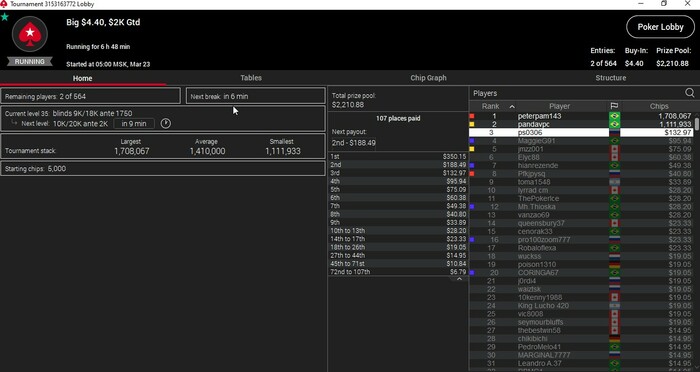Click the level timer clock icon
This screenshot has width=700, height=372.
click(x=166, y=123)
